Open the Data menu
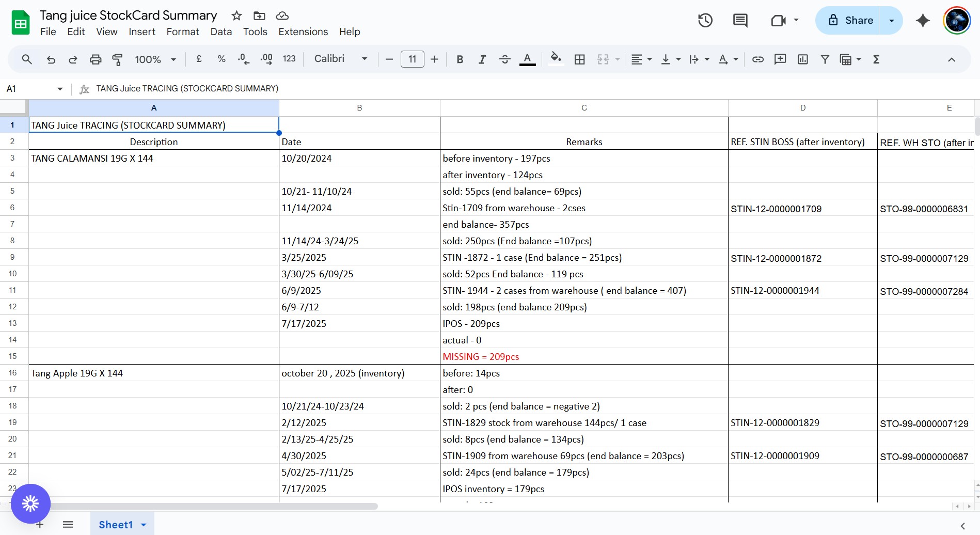The height and width of the screenshot is (535, 980). click(x=221, y=32)
